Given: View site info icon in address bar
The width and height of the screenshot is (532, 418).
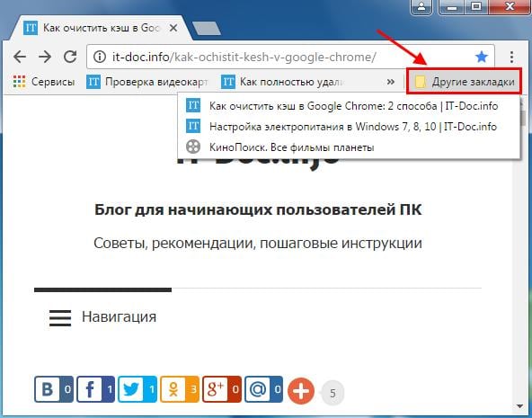Looking at the screenshot, I should (x=100, y=57).
